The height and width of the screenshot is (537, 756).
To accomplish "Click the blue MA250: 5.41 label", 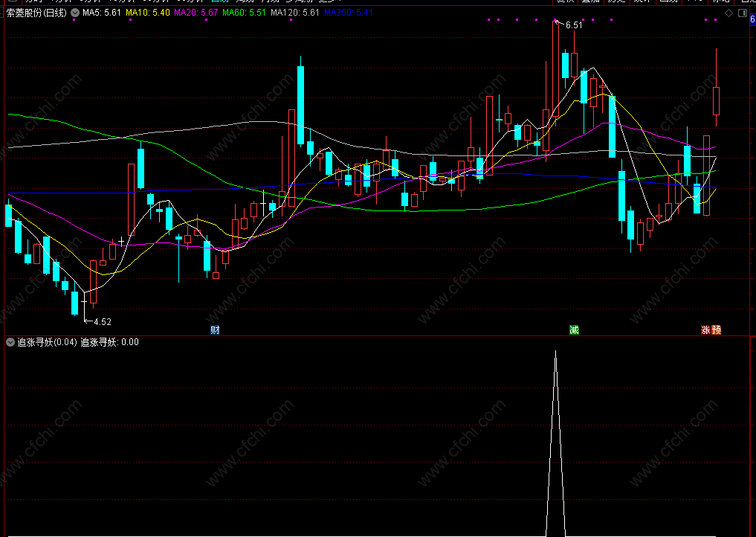I will (349, 13).
